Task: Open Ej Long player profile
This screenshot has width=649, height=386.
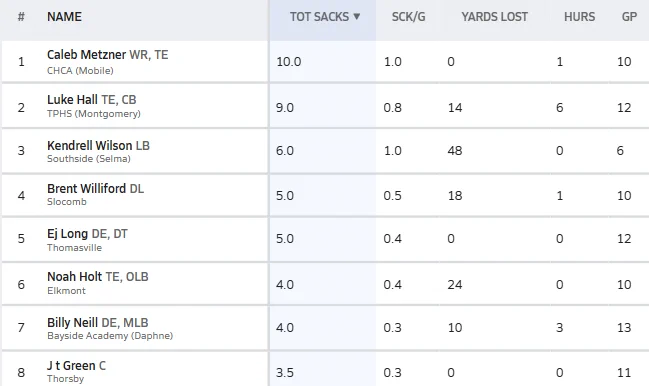Action: [x=67, y=234]
